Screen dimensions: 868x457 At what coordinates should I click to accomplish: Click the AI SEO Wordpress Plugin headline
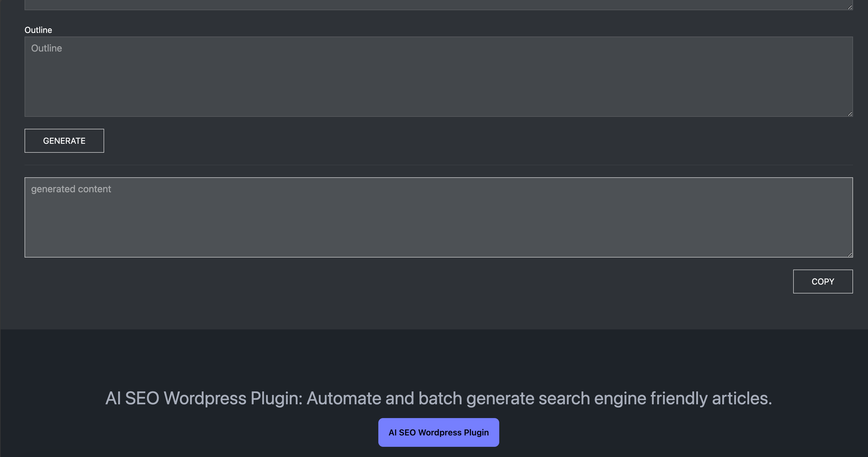[x=438, y=398]
